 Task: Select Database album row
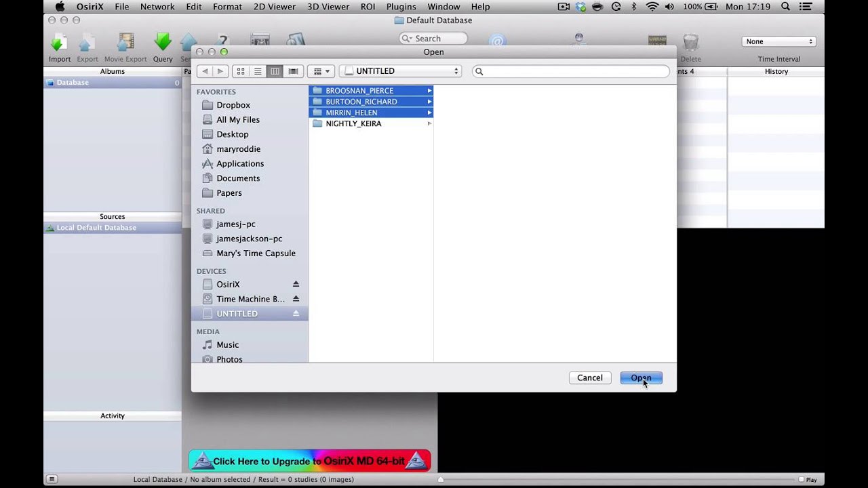click(113, 83)
